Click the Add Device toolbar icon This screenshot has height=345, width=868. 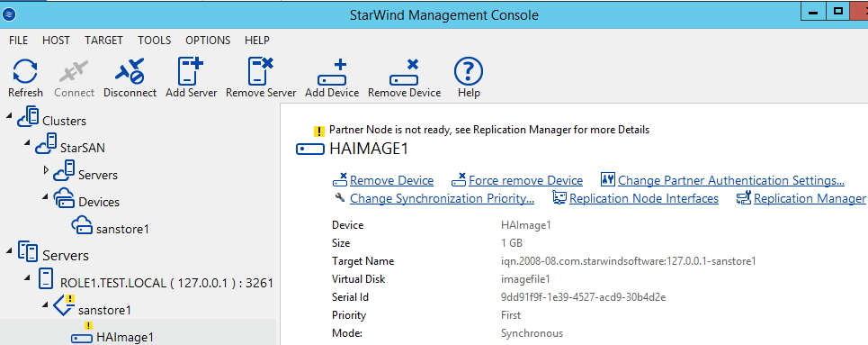click(x=332, y=73)
